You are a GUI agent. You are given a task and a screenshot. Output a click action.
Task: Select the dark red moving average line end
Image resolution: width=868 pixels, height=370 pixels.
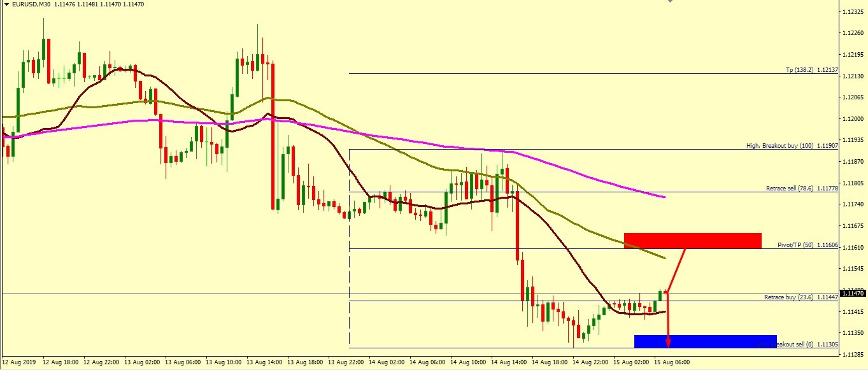[664, 311]
